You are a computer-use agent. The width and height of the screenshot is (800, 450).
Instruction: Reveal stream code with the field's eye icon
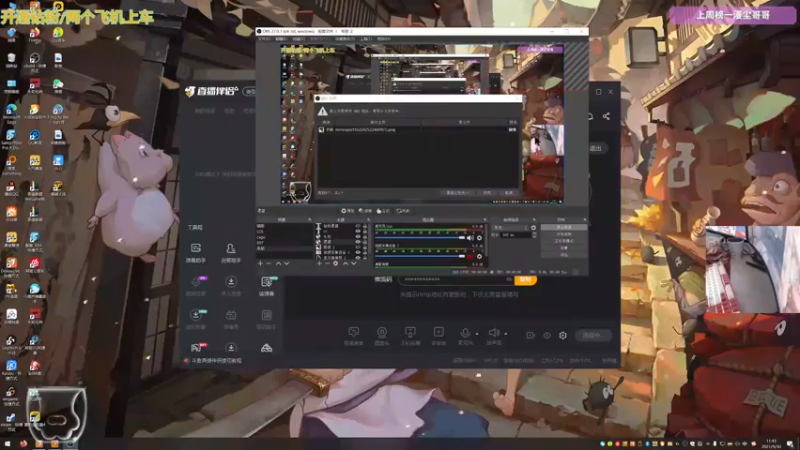click(x=509, y=279)
